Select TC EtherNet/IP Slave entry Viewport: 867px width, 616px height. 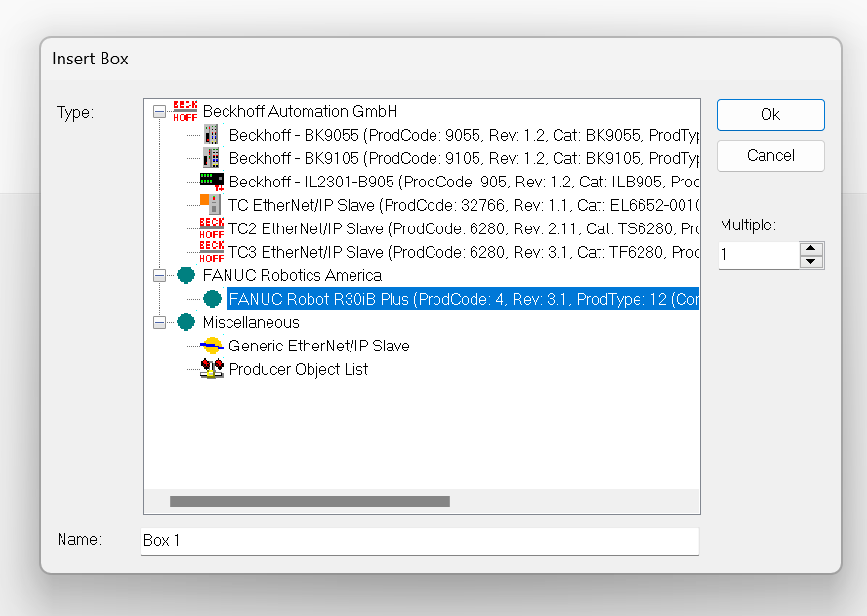[464, 205]
